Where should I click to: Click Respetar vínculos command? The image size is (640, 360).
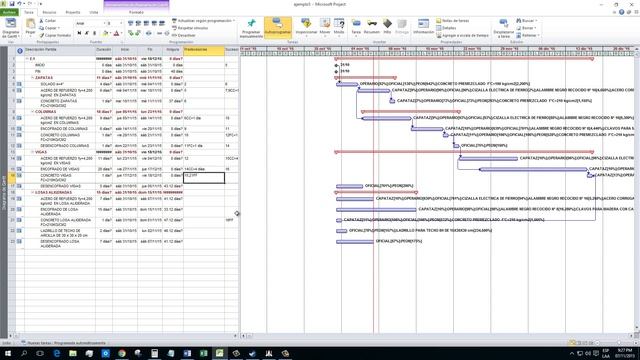(x=190, y=28)
